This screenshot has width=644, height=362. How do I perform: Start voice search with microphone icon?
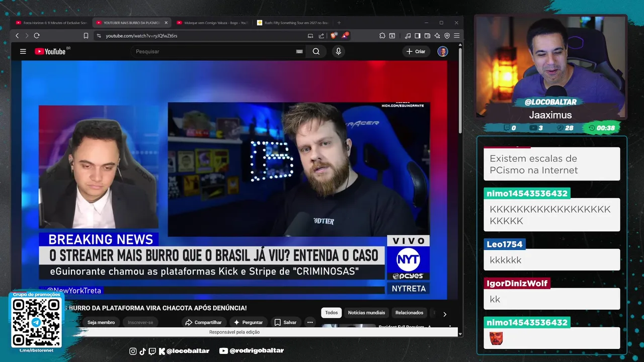(338, 51)
